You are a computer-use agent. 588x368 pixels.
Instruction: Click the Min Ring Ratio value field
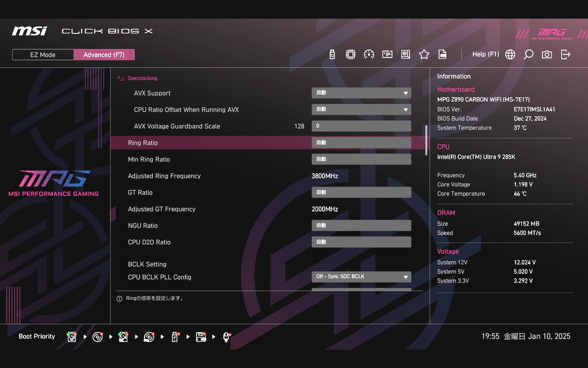click(x=361, y=159)
